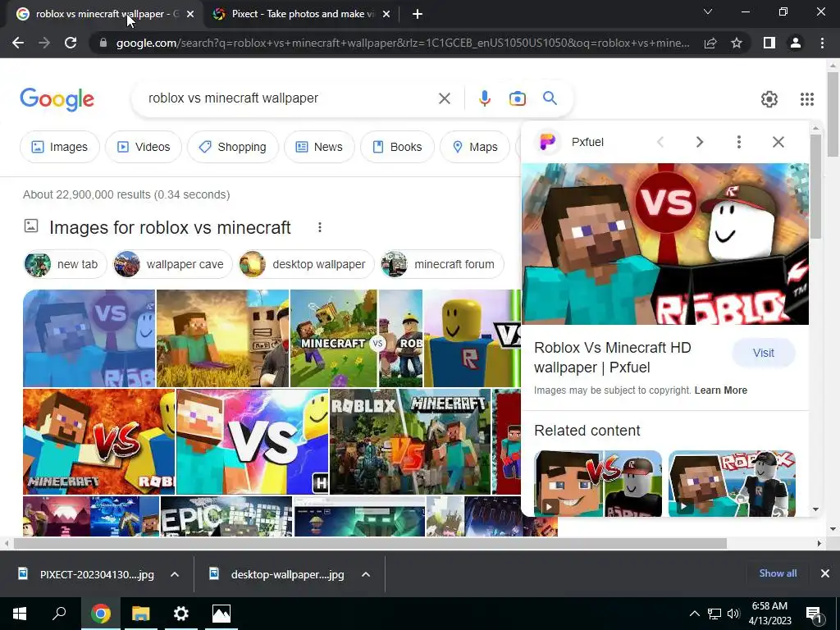Click the magnifier search button
The image size is (840, 630).
click(x=550, y=98)
